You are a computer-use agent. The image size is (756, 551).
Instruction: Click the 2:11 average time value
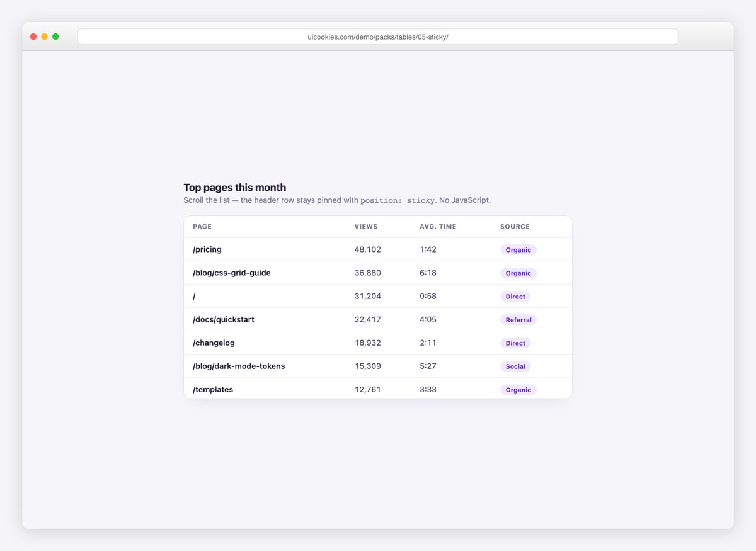(x=428, y=343)
